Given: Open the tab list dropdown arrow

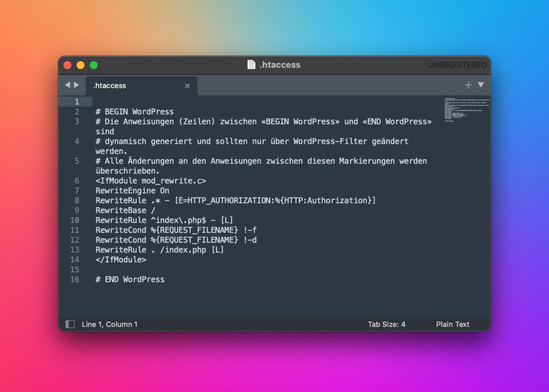Looking at the screenshot, I should (x=481, y=85).
